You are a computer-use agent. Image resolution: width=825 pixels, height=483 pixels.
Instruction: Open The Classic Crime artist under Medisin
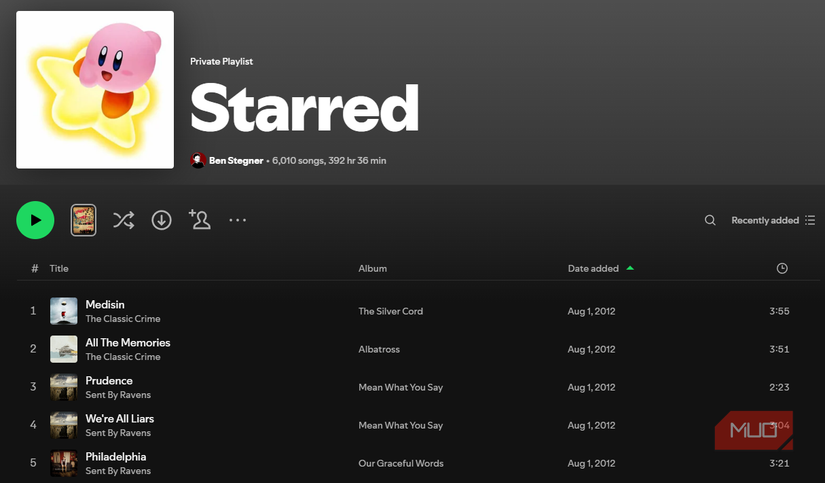[x=123, y=319]
